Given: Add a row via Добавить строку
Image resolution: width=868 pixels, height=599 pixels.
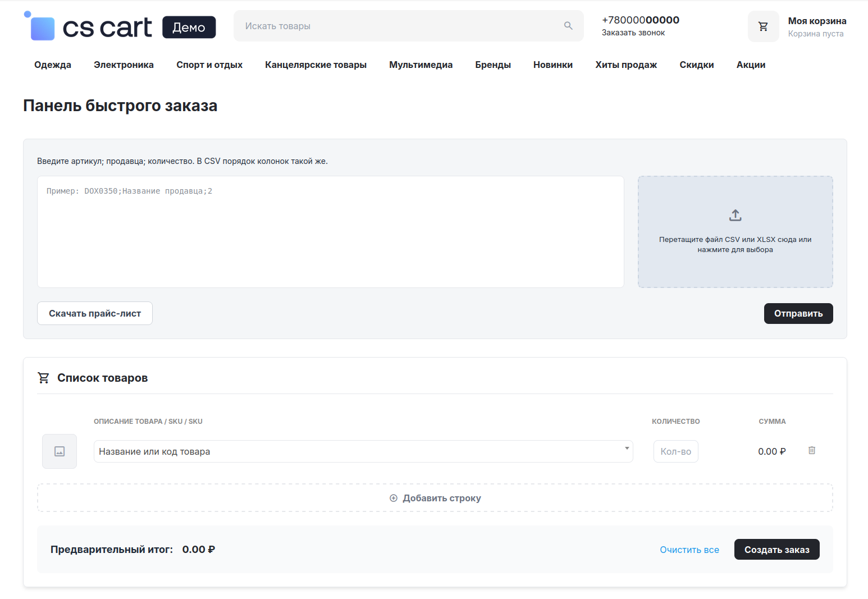Looking at the screenshot, I should coord(435,498).
